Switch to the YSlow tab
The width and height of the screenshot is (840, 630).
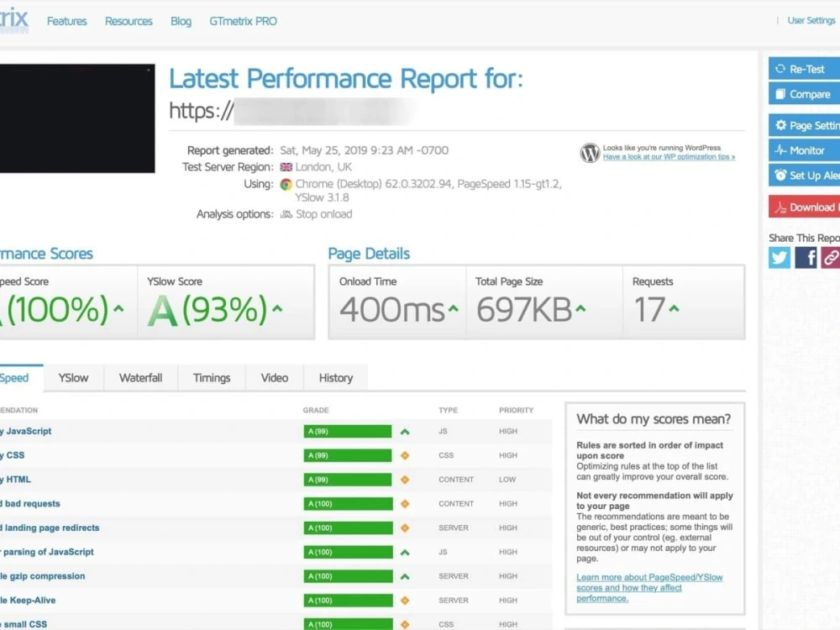click(x=73, y=378)
